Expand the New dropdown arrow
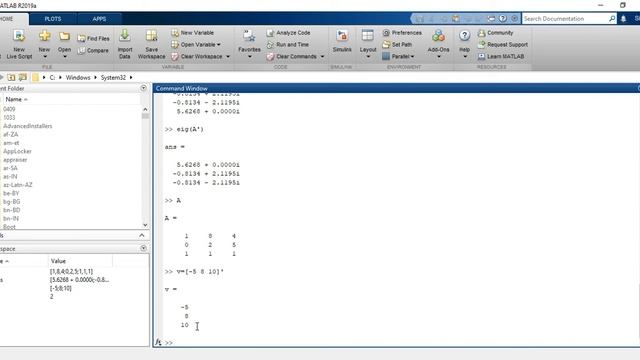 coord(44,57)
